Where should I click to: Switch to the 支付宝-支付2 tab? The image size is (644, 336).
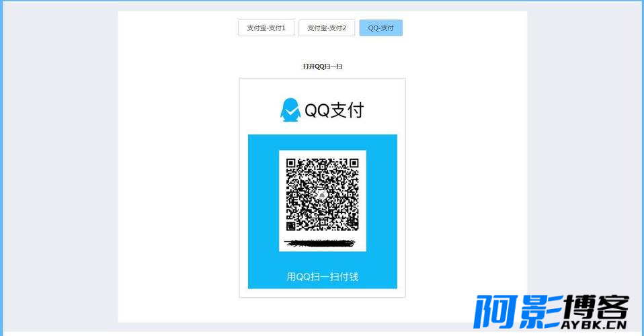tap(327, 28)
